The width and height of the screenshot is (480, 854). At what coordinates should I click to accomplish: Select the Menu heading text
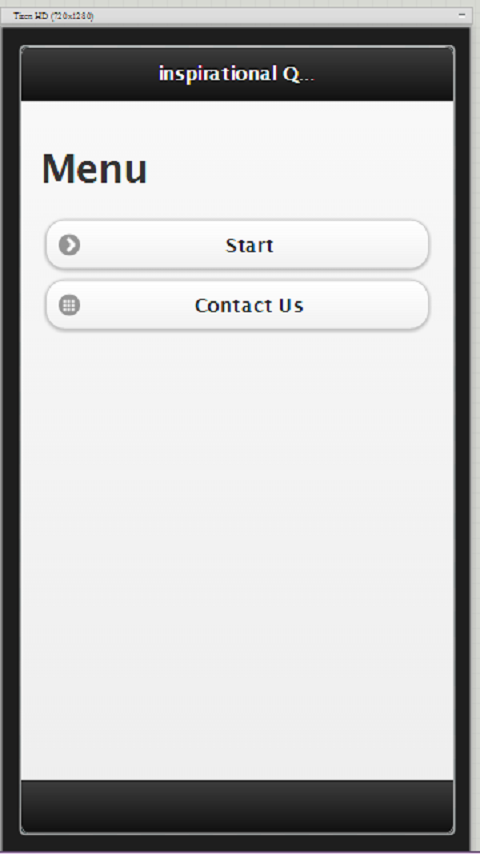tap(94, 169)
